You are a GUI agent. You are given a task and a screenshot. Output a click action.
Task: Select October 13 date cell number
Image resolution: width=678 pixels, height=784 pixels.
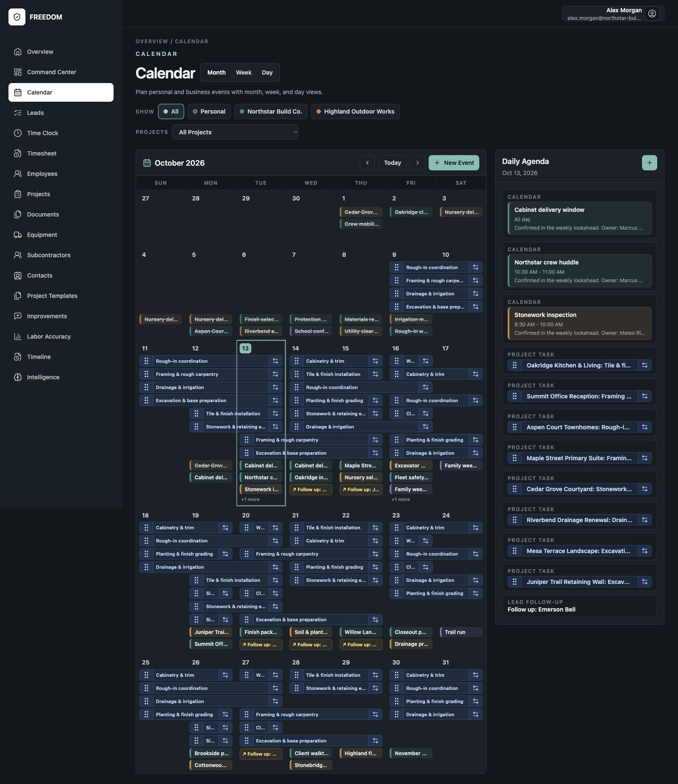pos(245,348)
